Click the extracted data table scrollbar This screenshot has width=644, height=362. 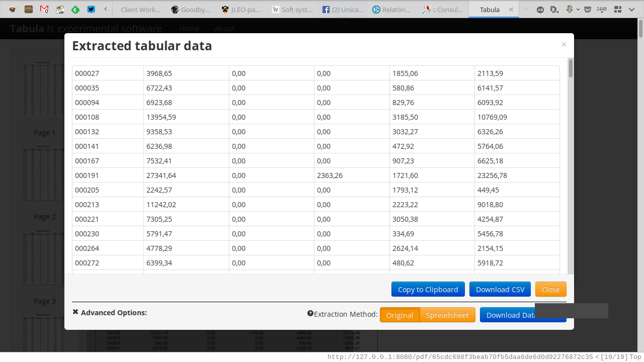click(571, 69)
